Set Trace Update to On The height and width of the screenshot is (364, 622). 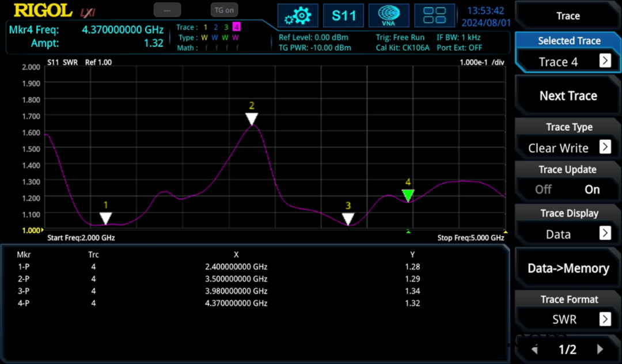592,189
